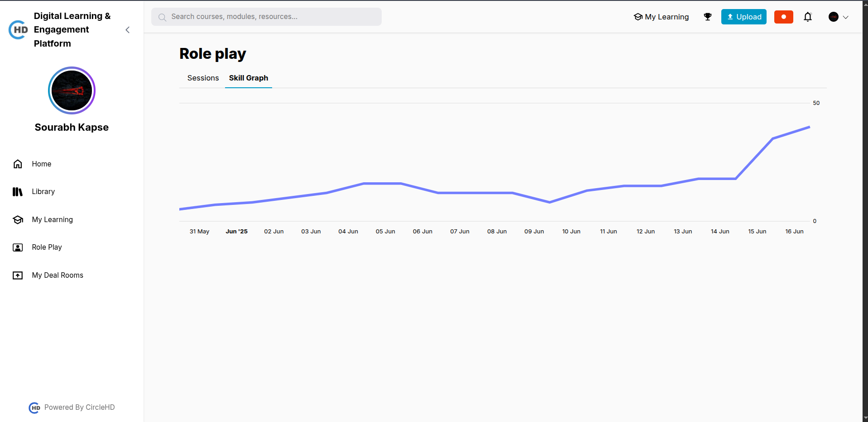Click the Upload button
The image size is (868, 422).
[743, 17]
